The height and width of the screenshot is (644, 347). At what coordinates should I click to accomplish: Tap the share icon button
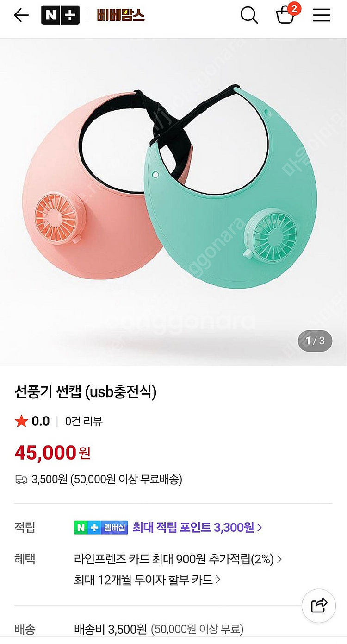tap(319, 606)
